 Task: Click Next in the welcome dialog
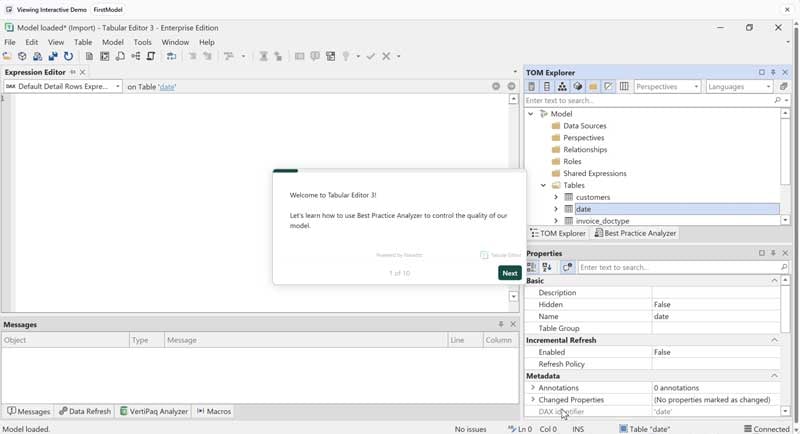pos(509,273)
